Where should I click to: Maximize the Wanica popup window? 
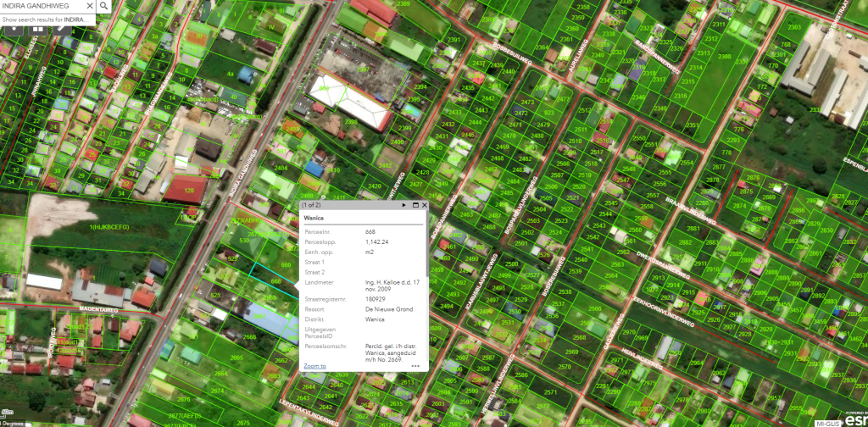[415, 205]
